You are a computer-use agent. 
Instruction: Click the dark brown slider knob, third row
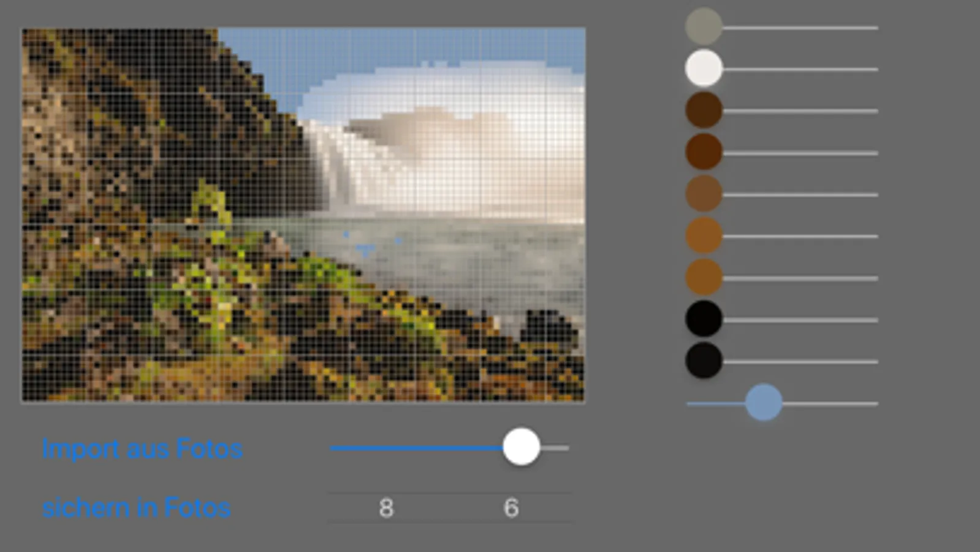(704, 110)
